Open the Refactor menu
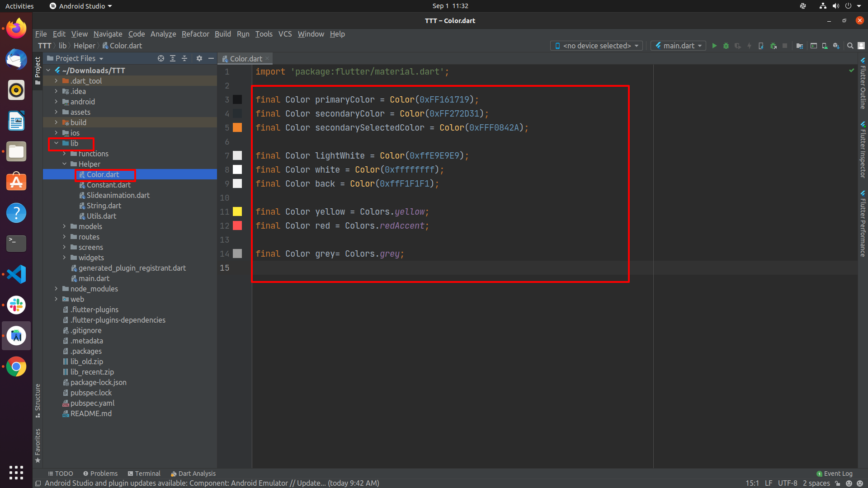The image size is (868, 488). 195,34
